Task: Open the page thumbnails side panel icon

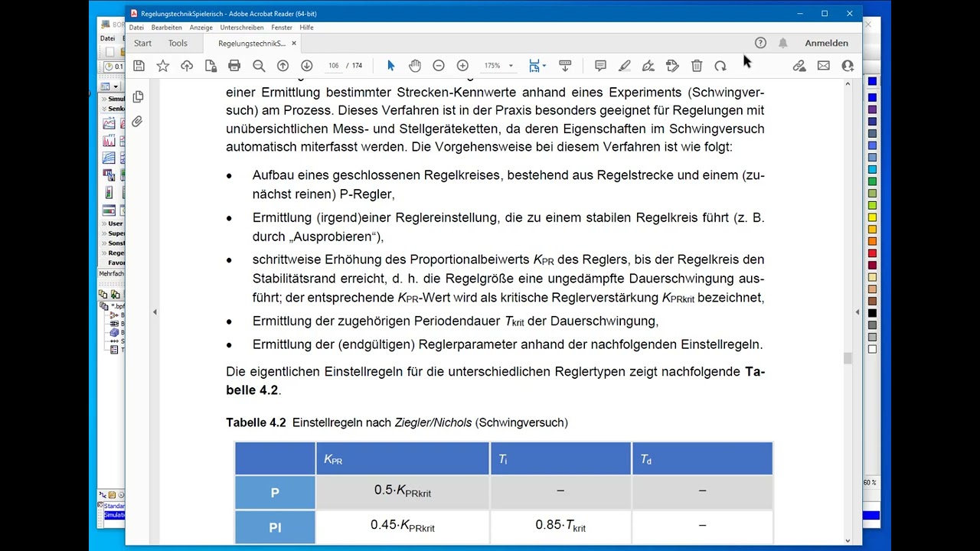Action: point(138,97)
